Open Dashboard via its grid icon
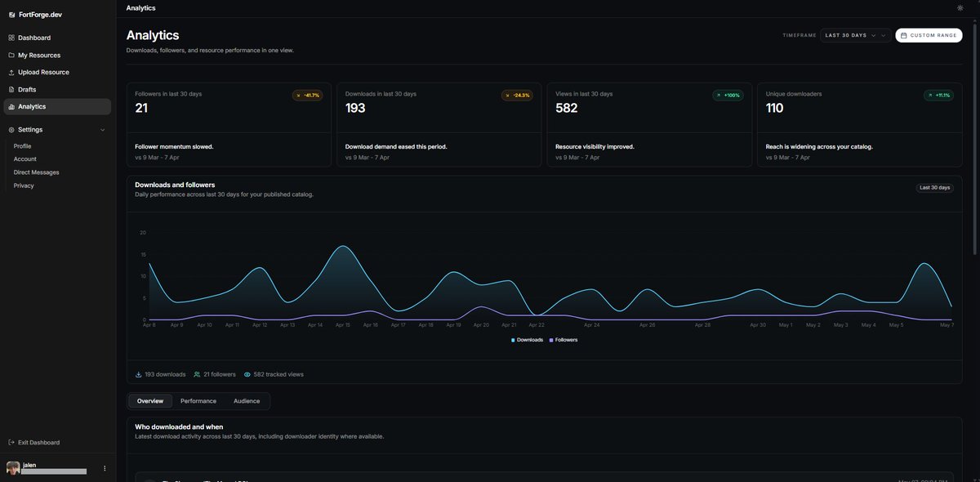This screenshot has height=482, width=980. [x=11, y=38]
